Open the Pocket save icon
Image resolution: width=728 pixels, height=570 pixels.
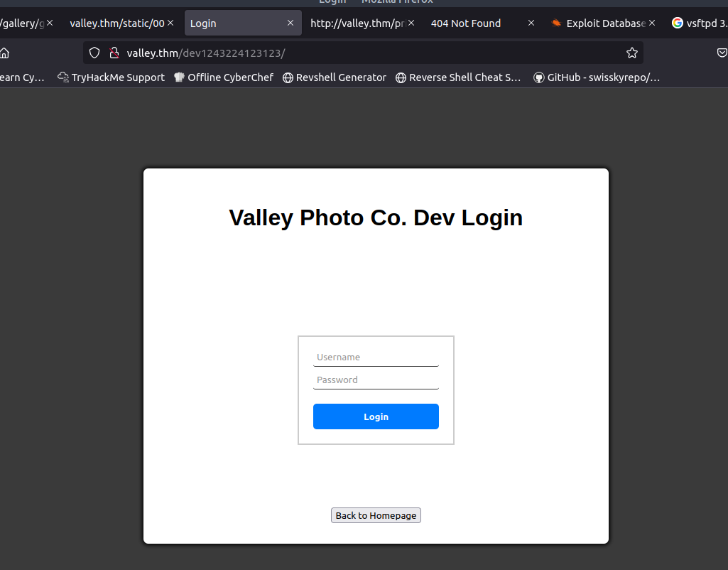pos(721,53)
